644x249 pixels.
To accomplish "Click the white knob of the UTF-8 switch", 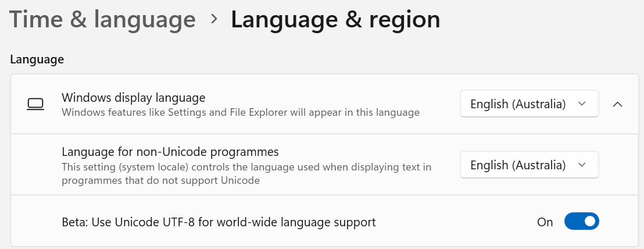I will click(590, 221).
